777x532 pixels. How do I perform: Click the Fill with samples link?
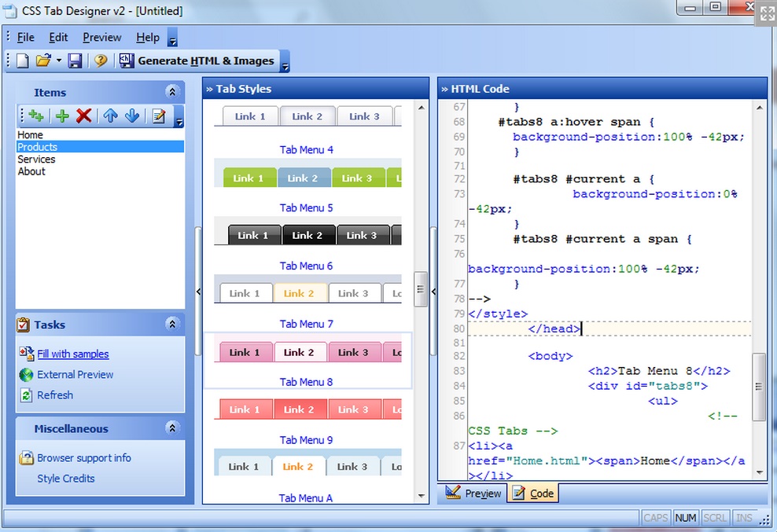click(x=73, y=354)
